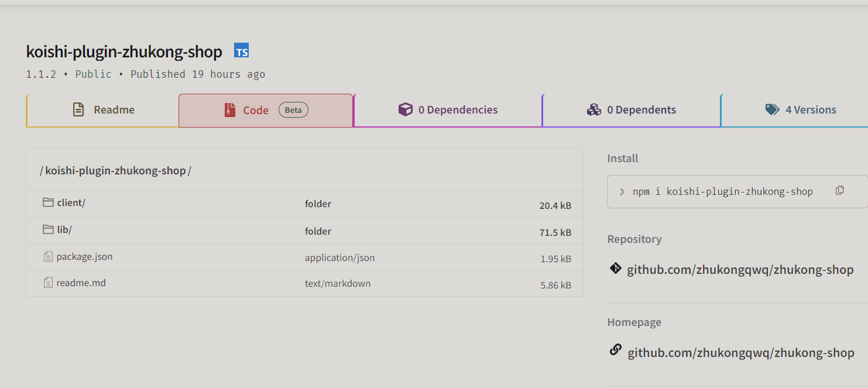
Task: Open readme.md file
Action: (x=81, y=283)
